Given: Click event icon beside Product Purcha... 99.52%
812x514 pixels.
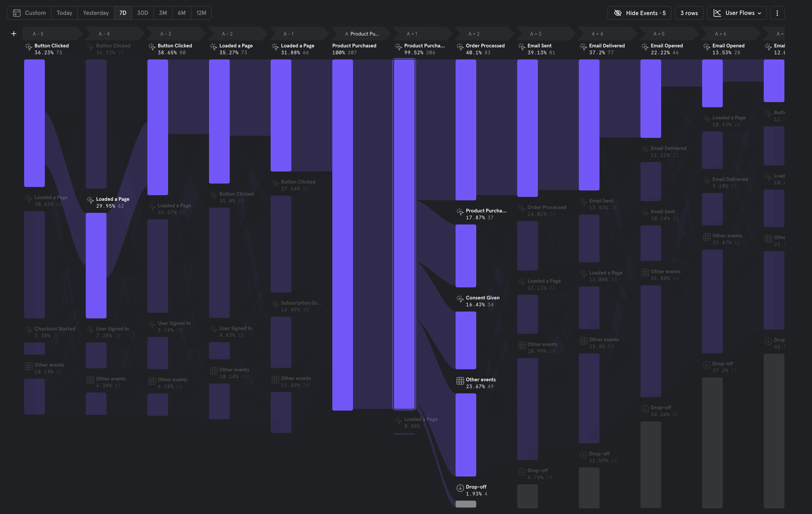Looking at the screenshot, I should click(399, 47).
